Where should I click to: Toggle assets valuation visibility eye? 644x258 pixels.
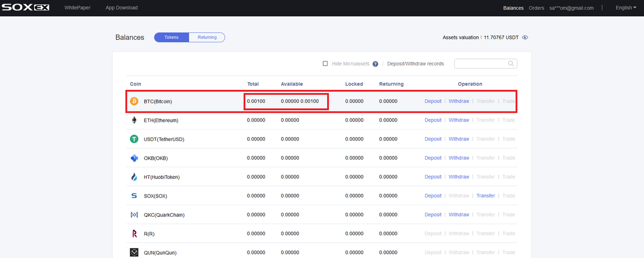pos(525,37)
